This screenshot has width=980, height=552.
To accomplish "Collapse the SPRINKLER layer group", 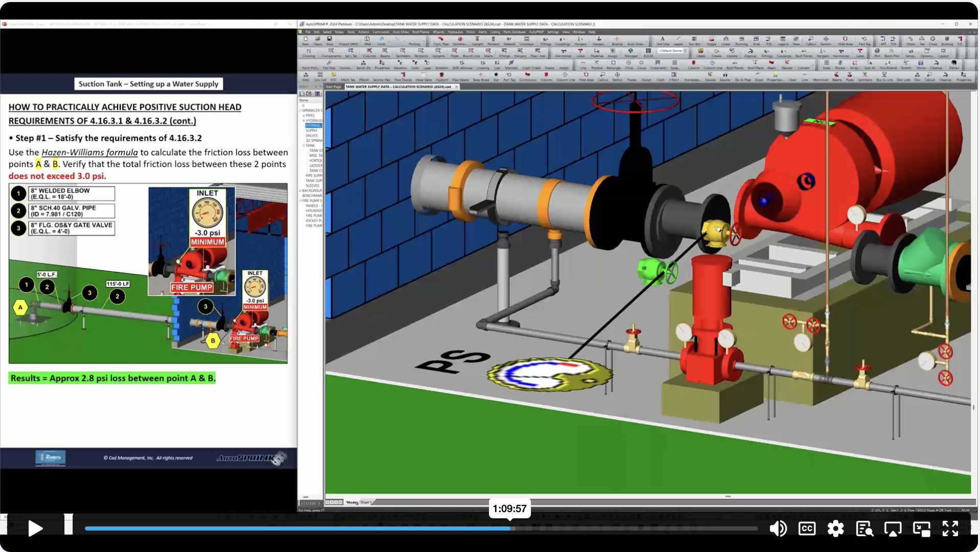I will pos(300,110).
